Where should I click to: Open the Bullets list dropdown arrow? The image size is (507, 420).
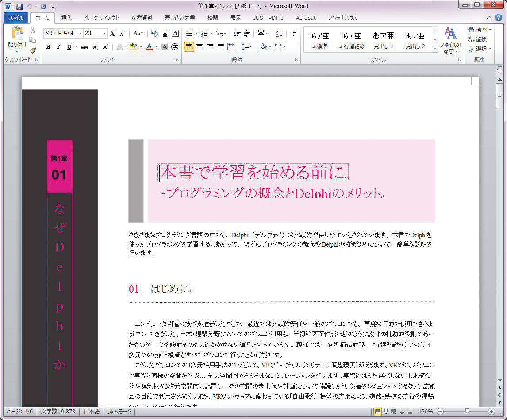tap(196, 33)
